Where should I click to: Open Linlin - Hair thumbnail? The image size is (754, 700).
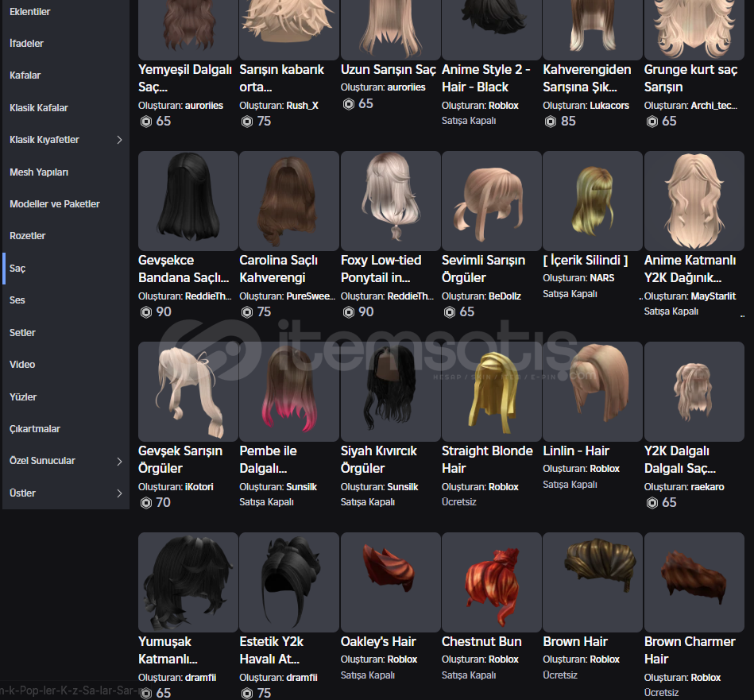pos(593,392)
